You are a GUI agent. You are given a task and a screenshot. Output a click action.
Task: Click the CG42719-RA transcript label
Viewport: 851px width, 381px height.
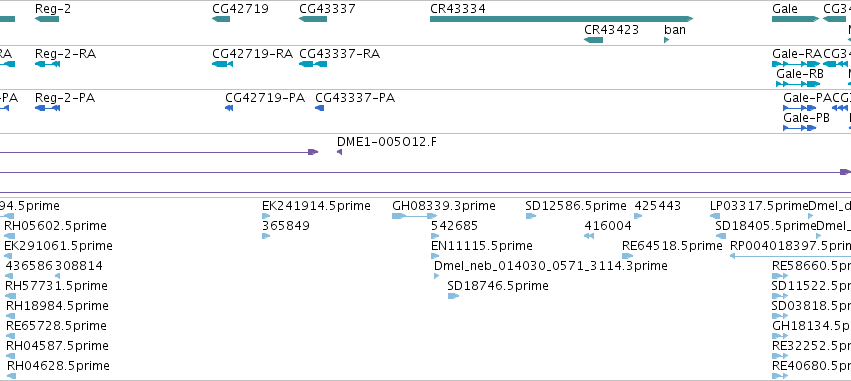point(252,54)
